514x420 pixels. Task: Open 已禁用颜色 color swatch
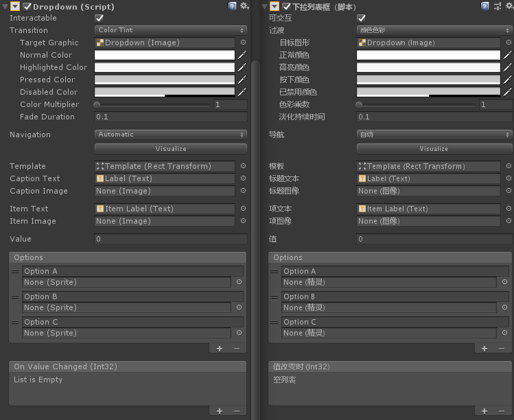click(428, 92)
